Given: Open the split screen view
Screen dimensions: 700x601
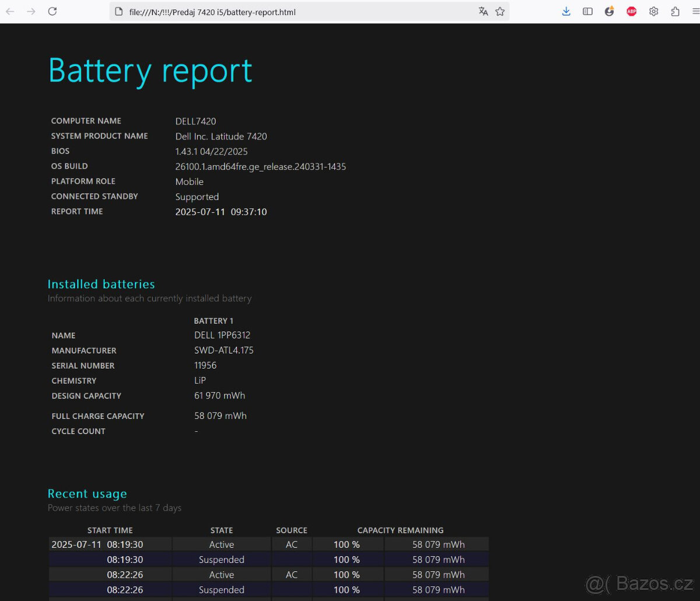Looking at the screenshot, I should [587, 11].
